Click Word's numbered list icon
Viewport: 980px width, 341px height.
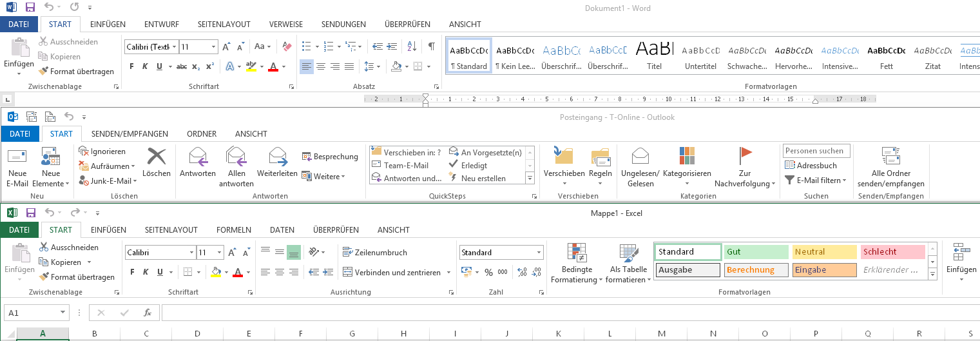pyautogui.click(x=329, y=46)
